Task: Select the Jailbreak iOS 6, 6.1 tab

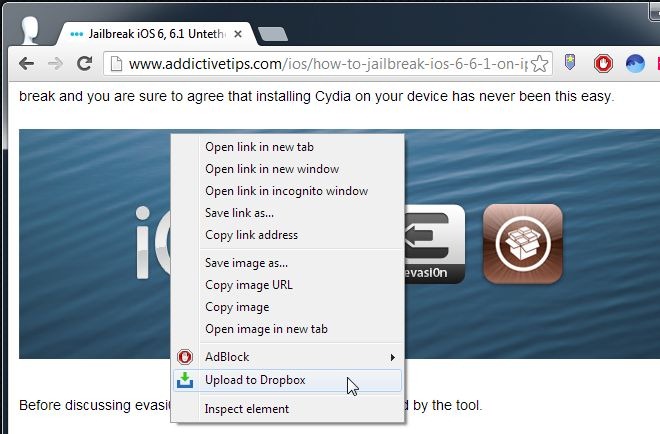Action: pos(156,34)
